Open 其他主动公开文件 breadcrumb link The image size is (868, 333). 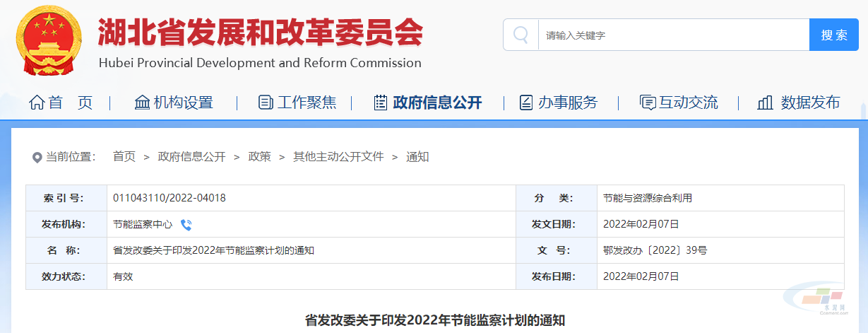(338, 157)
